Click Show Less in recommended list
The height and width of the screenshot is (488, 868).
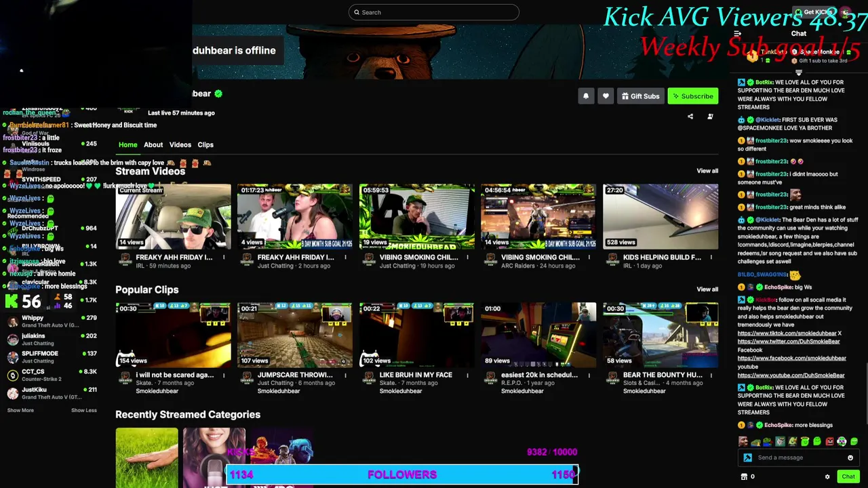coord(84,410)
